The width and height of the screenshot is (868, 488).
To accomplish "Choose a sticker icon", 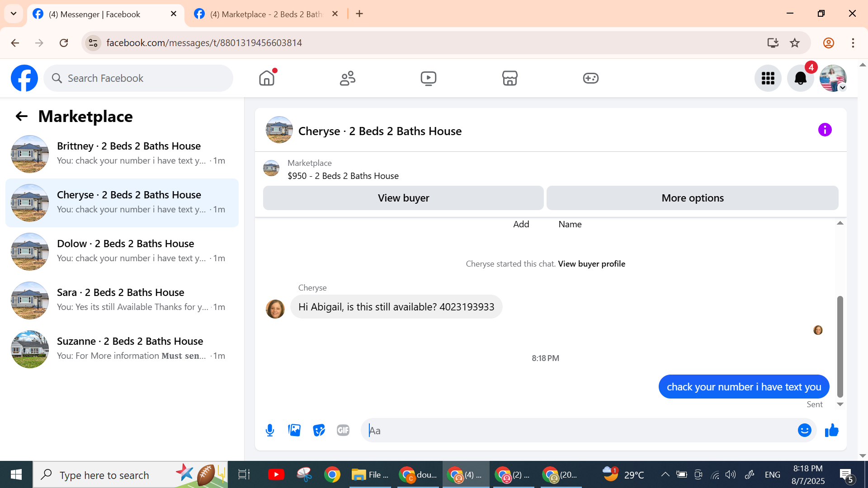I will (x=319, y=430).
